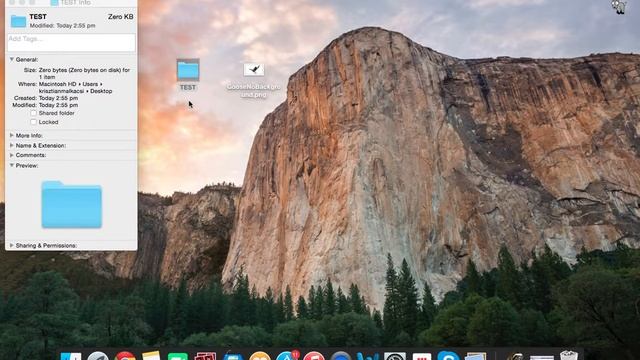Click the Modified row in the General section
The image size is (640, 360).
[x=45, y=105]
